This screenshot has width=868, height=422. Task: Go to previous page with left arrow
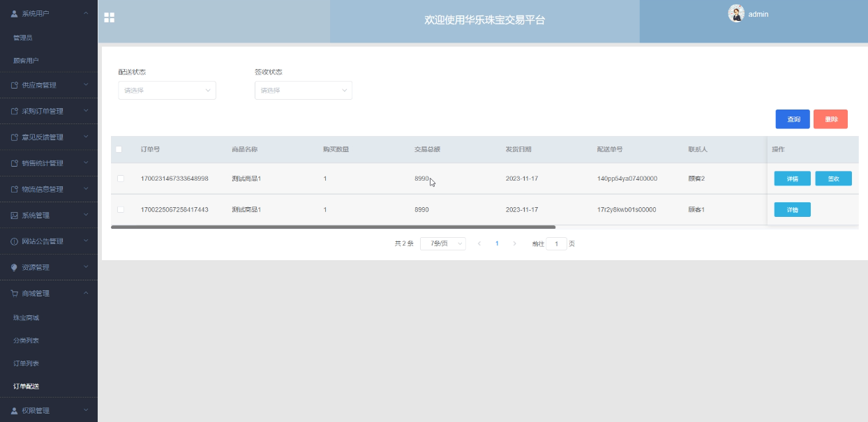[479, 243]
